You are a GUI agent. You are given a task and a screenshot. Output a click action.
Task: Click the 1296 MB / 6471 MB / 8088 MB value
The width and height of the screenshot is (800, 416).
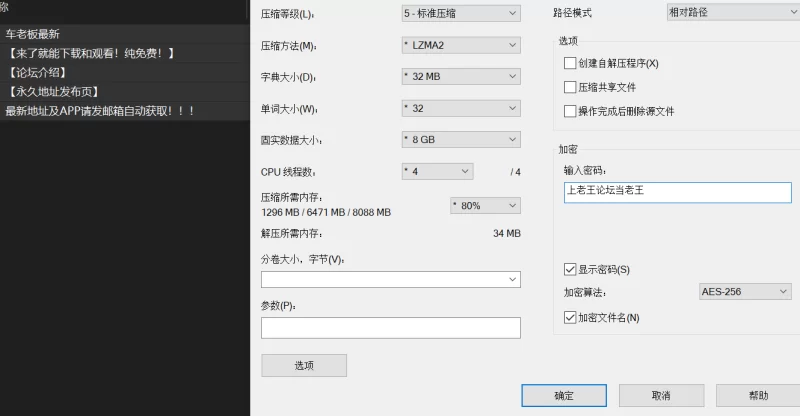coord(326,212)
